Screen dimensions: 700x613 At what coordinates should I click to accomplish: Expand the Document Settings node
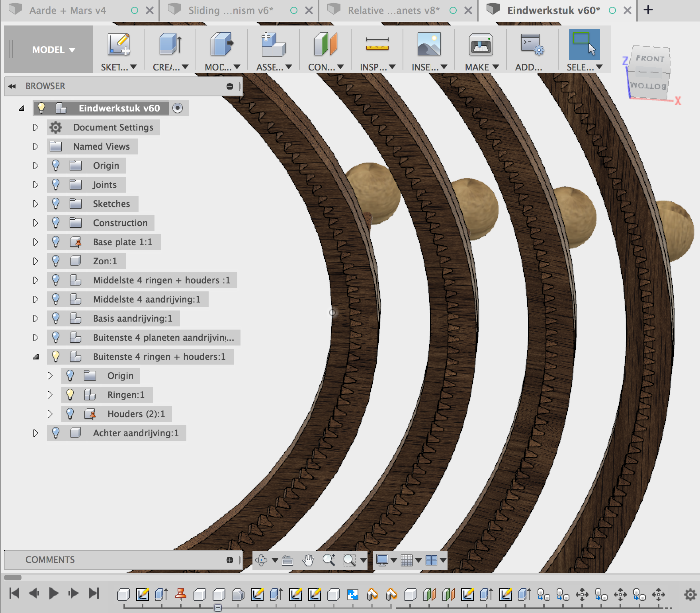click(36, 127)
